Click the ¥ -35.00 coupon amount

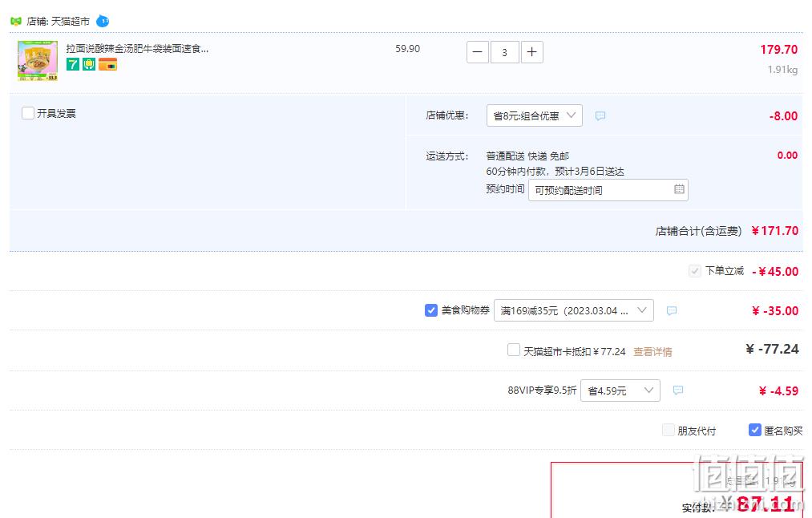point(775,311)
